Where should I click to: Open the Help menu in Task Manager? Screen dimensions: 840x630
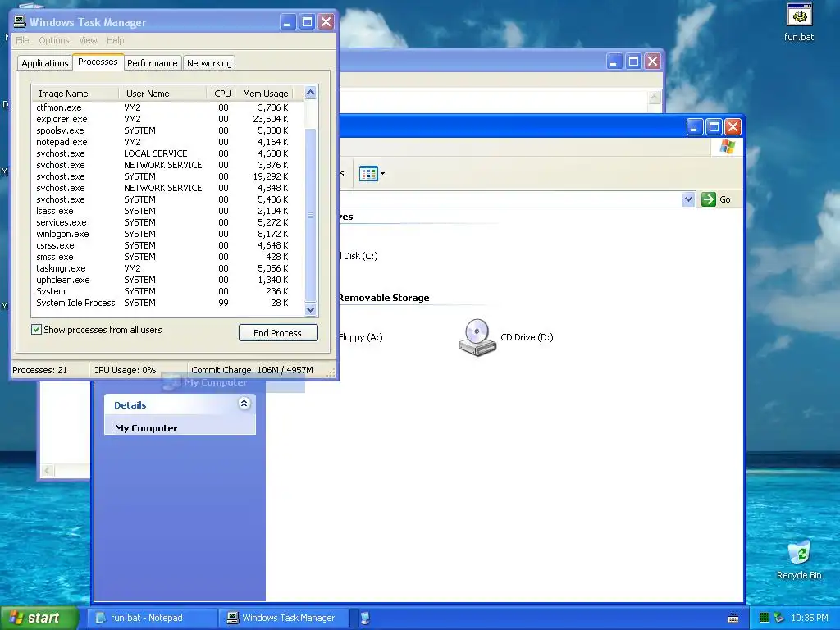[115, 40]
